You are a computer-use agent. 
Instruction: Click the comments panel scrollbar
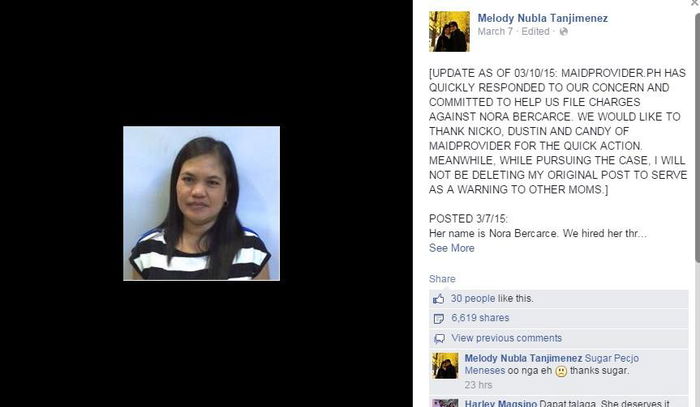(697, 138)
